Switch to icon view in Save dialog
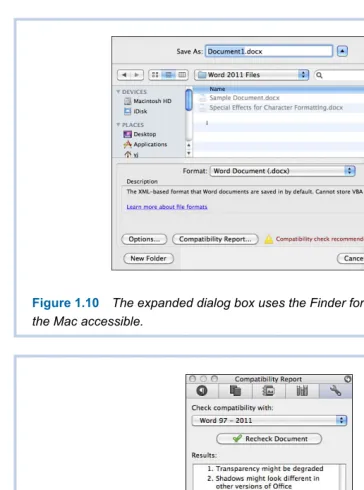364x490 pixels. pyautogui.click(x=155, y=75)
